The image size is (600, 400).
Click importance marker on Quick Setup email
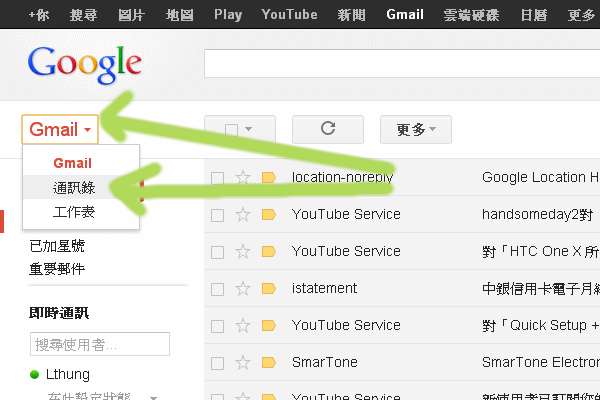click(269, 325)
